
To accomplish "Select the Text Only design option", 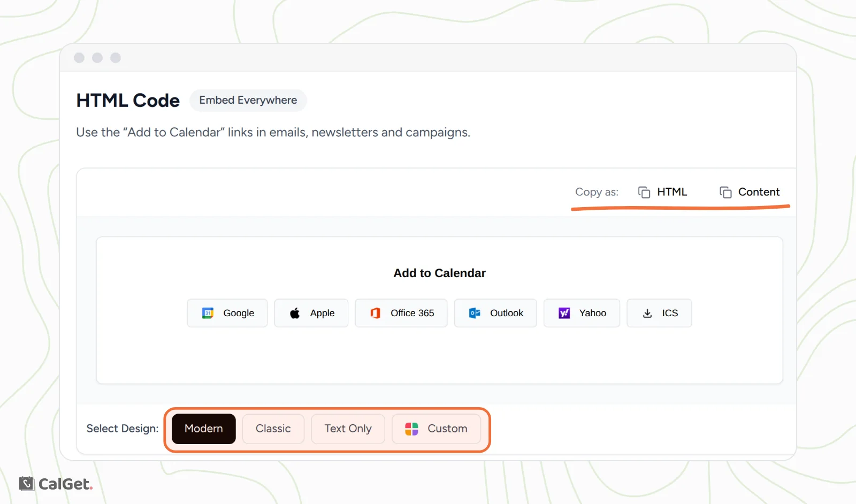I will click(348, 429).
